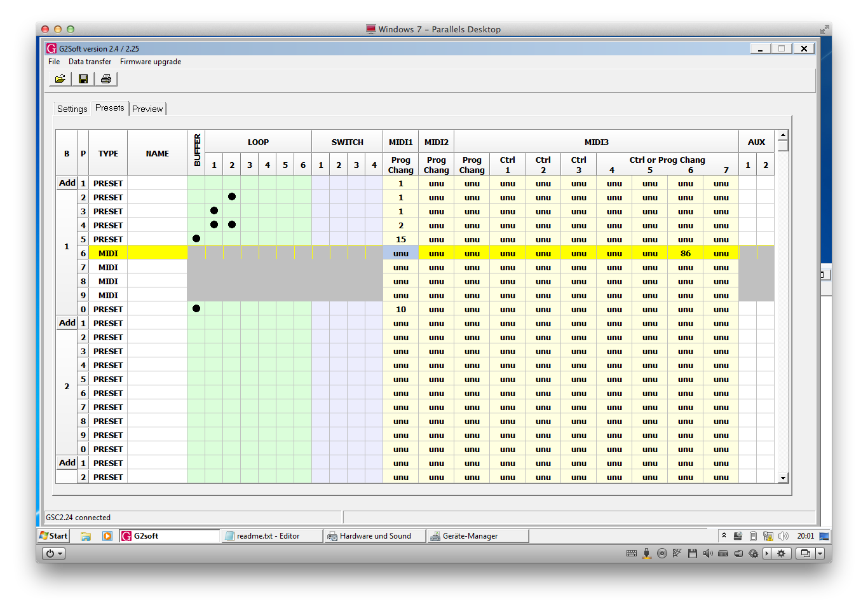
Task: Expand hidden system tray icons arrow
Action: [724, 536]
